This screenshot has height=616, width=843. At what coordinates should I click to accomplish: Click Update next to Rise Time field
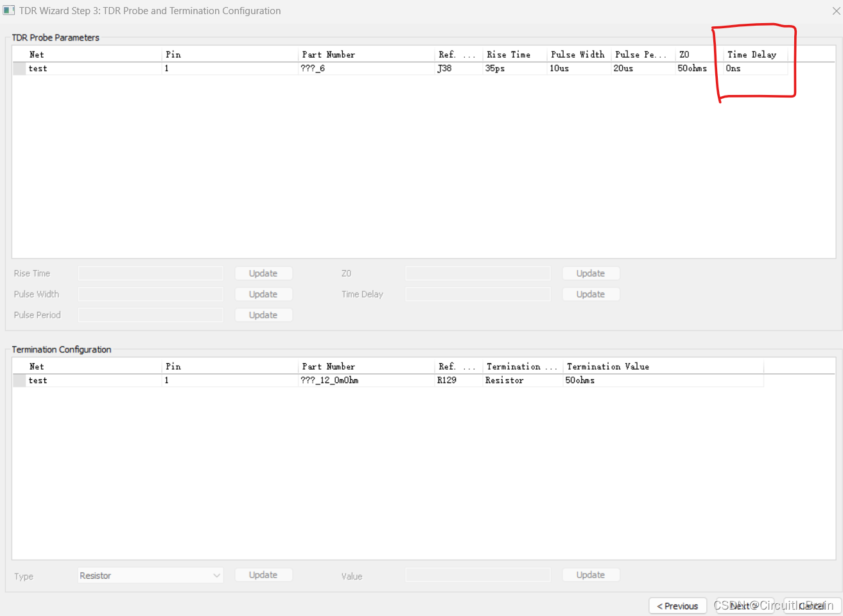pyautogui.click(x=263, y=273)
